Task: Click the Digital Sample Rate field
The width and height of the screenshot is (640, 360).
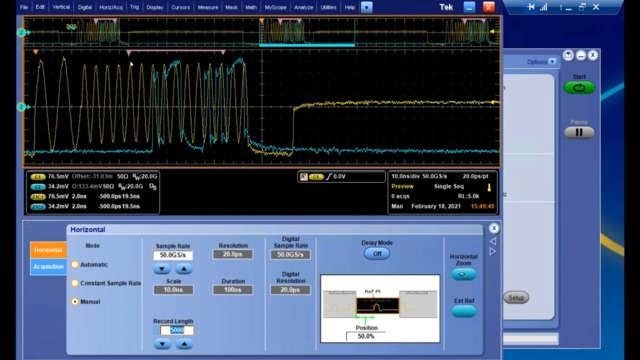Action: tap(290, 255)
